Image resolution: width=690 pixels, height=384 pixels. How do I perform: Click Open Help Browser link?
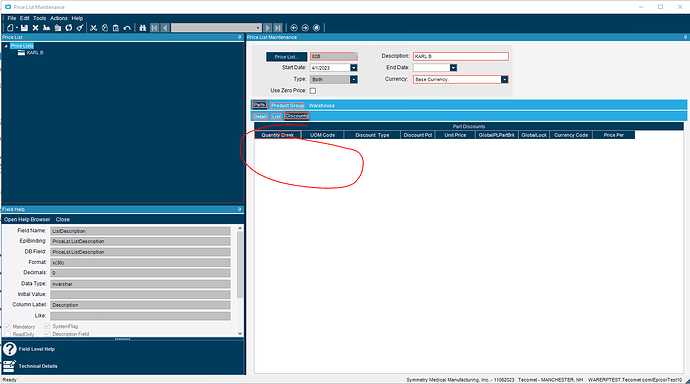click(27, 219)
